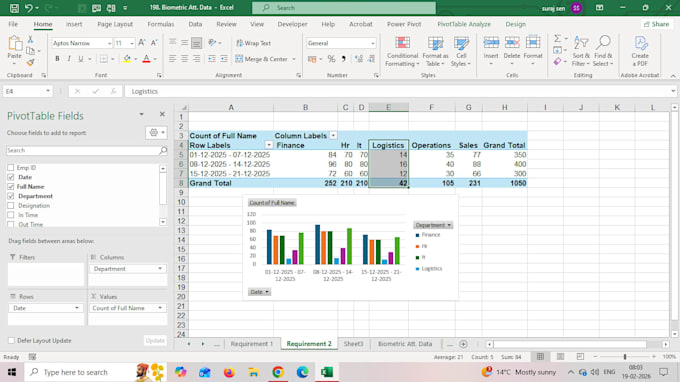Toggle Bold formatting
This screenshot has width=680, height=382.
[x=57, y=59]
